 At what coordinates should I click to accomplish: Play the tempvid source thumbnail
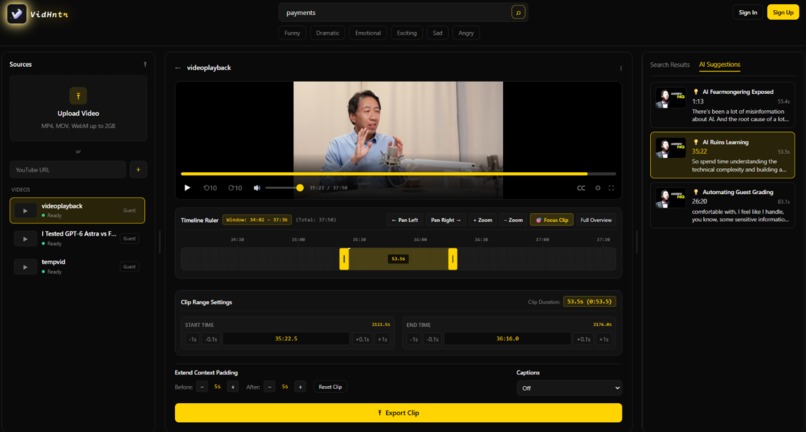[x=25, y=267]
